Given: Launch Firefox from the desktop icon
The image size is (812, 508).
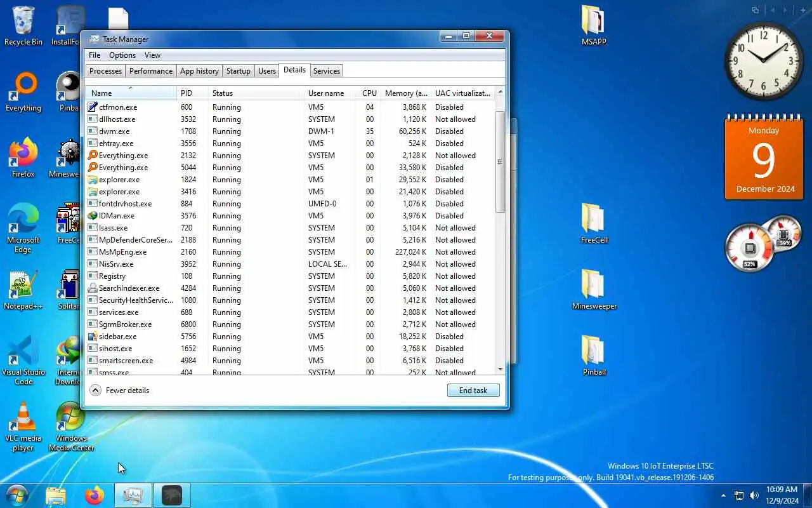Looking at the screenshot, I should 23,158.
